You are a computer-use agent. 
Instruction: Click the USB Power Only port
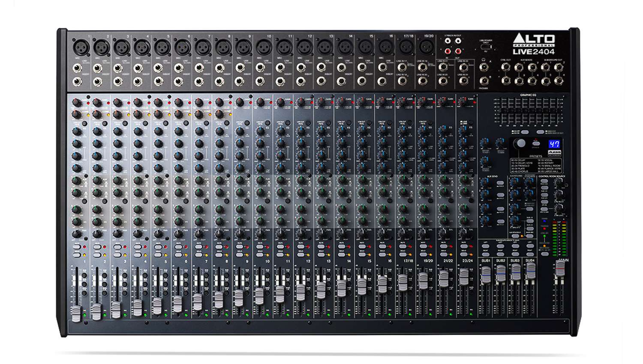click(486, 47)
